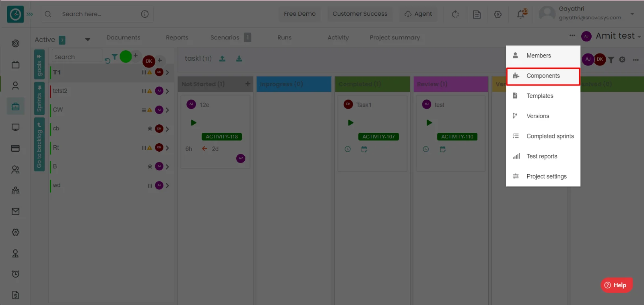The image size is (644, 305).
Task: Click the filter icon beside goal search
Action: 115,57
